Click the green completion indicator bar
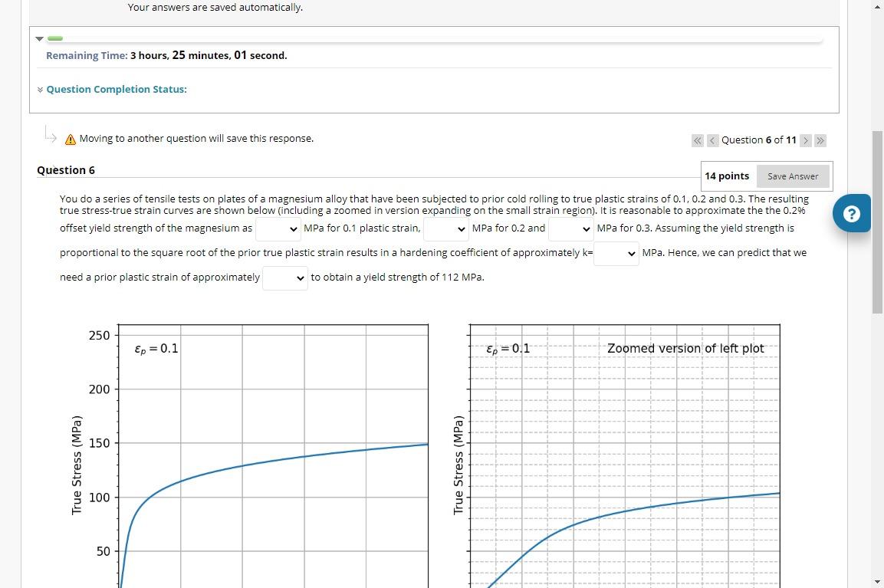Image resolution: width=884 pixels, height=588 pixels. point(54,37)
